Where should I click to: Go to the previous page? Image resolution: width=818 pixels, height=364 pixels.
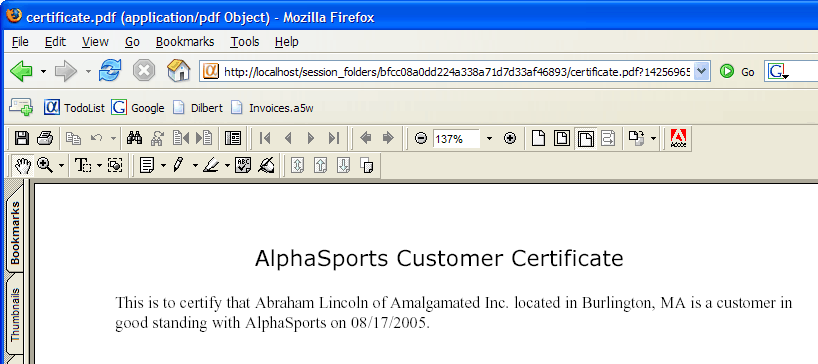(x=288, y=138)
